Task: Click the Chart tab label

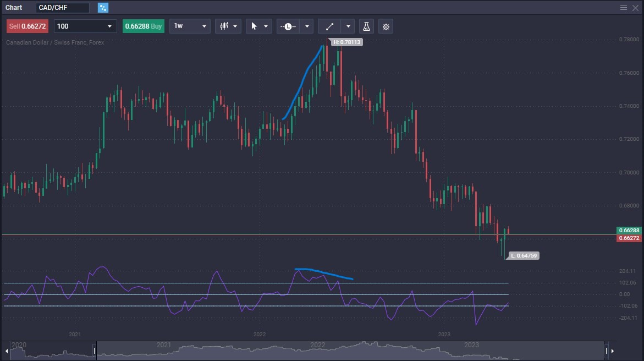Action: [13, 7]
